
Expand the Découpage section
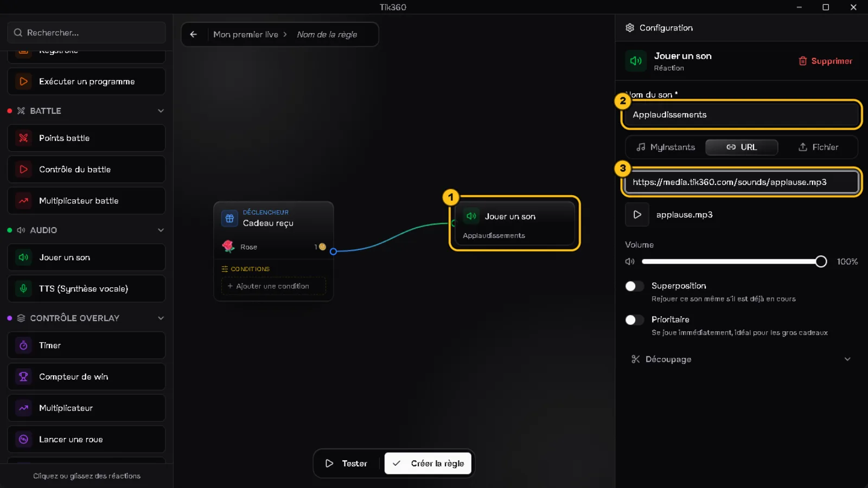click(x=741, y=359)
